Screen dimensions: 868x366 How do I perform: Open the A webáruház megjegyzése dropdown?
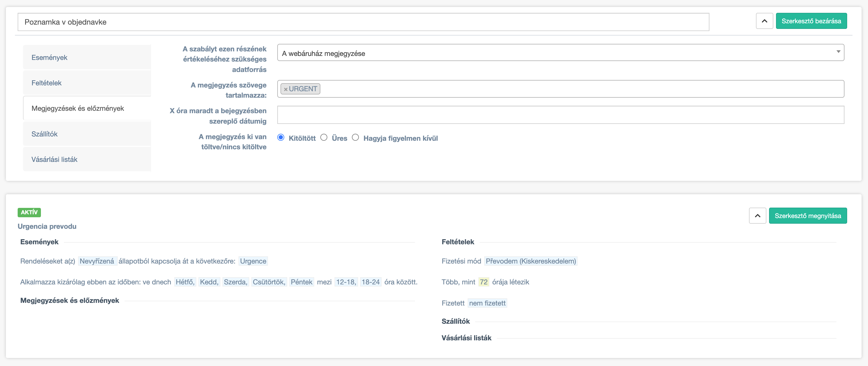point(560,53)
